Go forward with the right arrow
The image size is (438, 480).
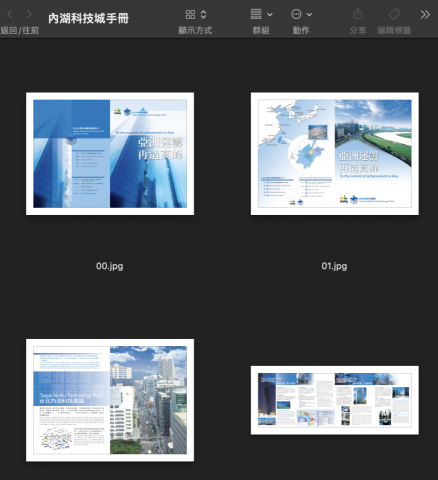pos(29,14)
